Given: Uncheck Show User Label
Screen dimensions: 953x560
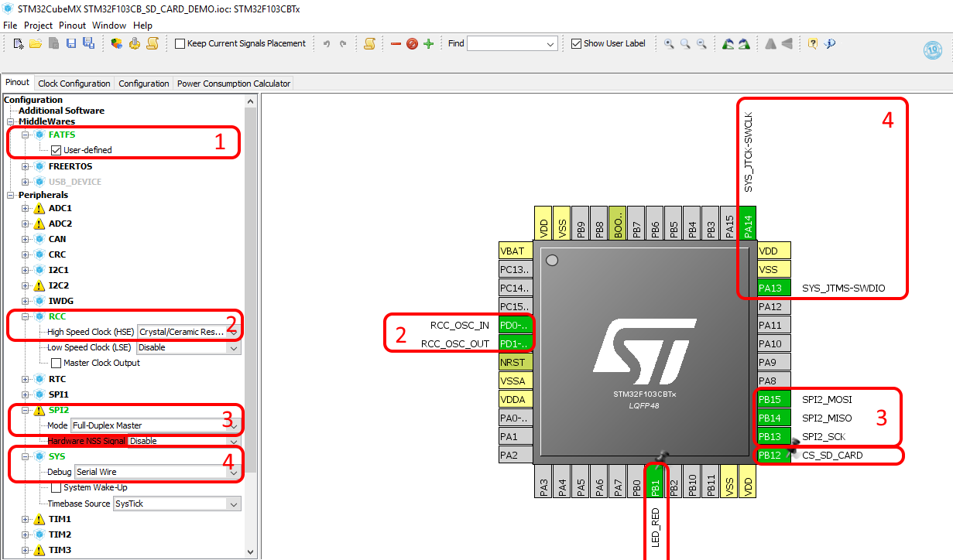Looking at the screenshot, I should (574, 43).
